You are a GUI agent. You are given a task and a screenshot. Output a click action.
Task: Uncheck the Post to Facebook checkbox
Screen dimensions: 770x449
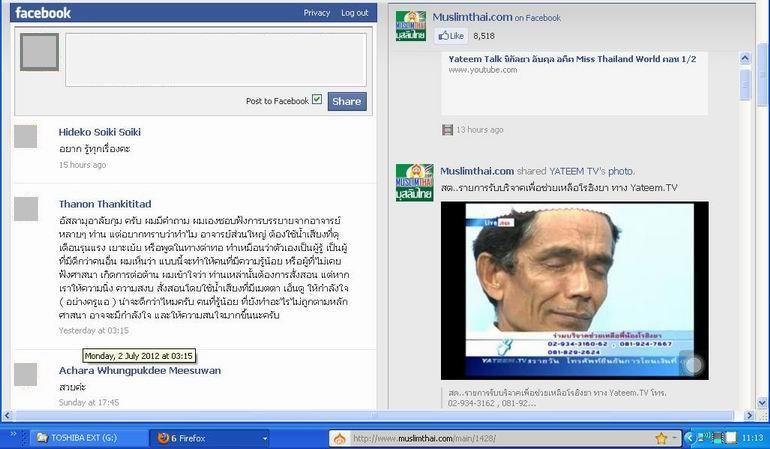point(317,99)
